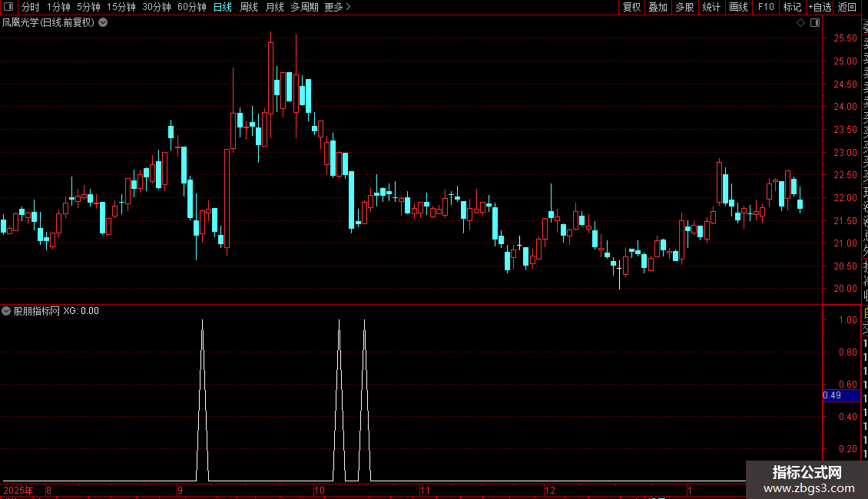Click month 11 on the date axis
This screenshot has width=868, height=499.
tap(425, 490)
